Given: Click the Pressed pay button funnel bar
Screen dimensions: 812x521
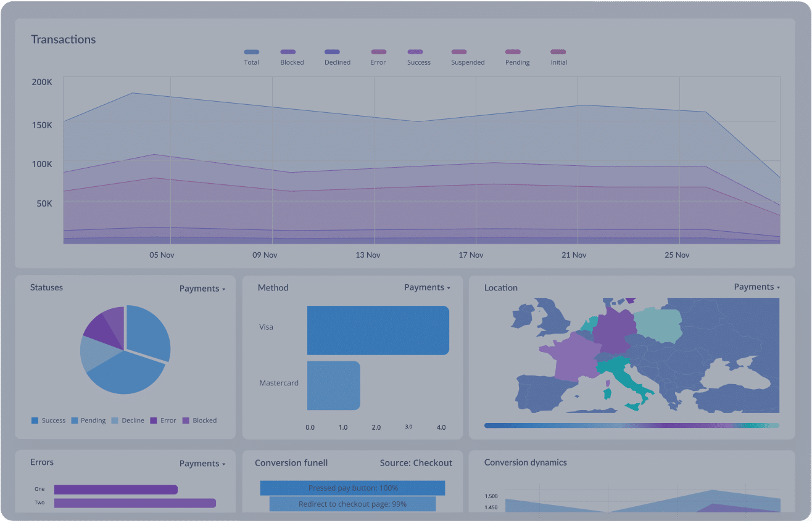Looking at the screenshot, I should (352, 488).
